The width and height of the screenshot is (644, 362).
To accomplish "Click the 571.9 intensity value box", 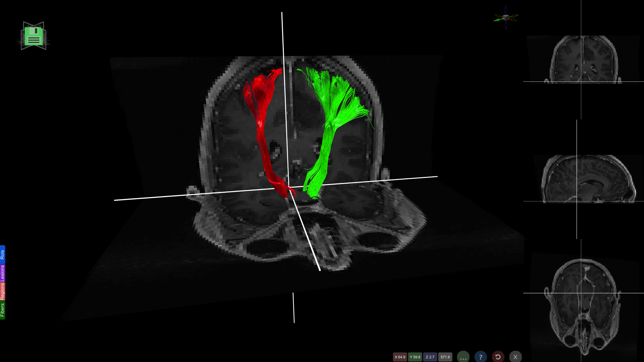I will tap(445, 357).
